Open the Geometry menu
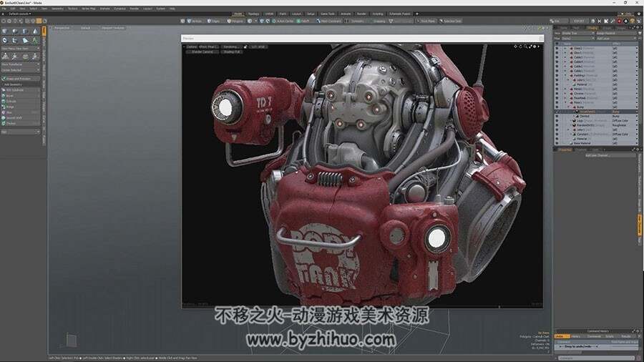This screenshot has height=362, width=644. pos(57,8)
